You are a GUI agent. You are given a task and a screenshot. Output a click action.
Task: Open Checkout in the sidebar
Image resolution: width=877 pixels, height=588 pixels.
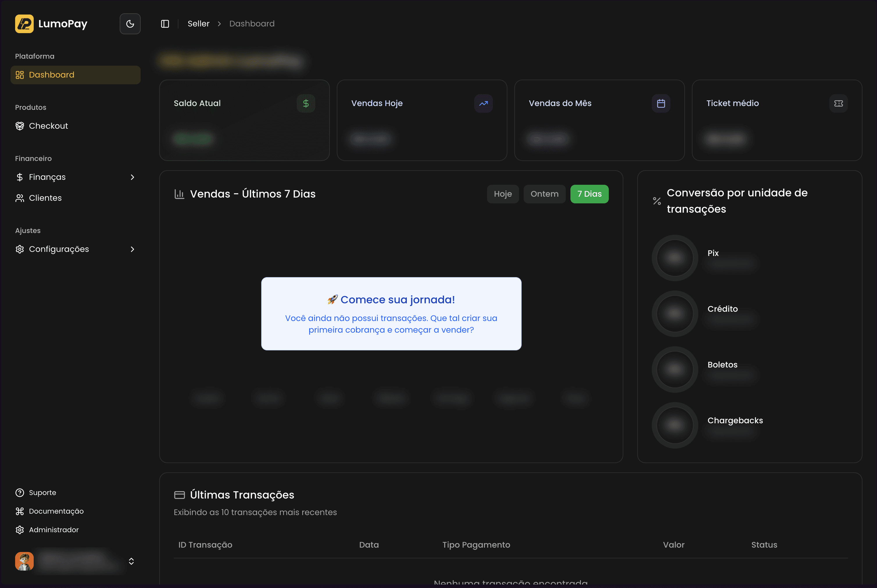click(49, 126)
